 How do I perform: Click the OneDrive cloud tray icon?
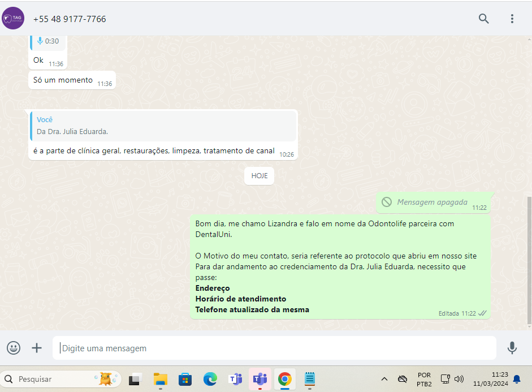tap(403, 379)
